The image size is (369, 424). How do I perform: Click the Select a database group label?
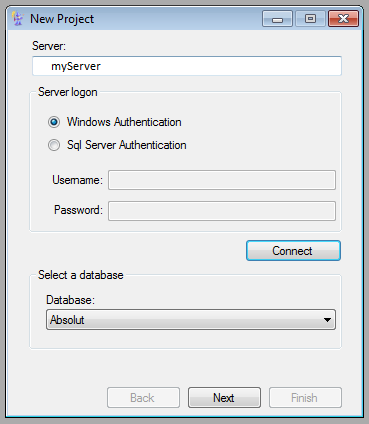[81, 275]
